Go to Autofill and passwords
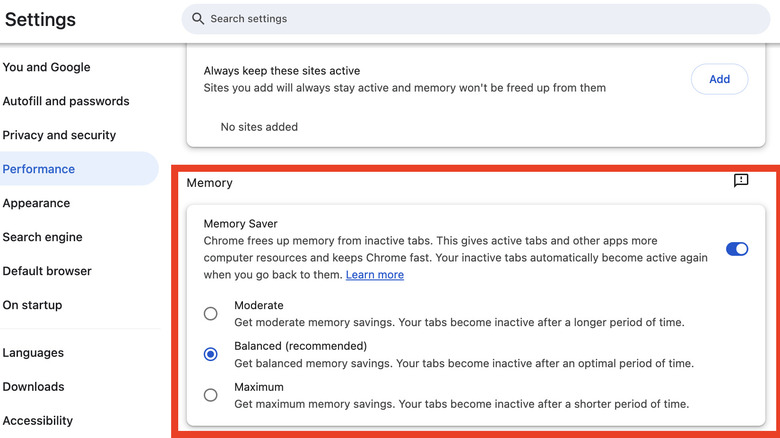The height and width of the screenshot is (438, 780). (66, 101)
